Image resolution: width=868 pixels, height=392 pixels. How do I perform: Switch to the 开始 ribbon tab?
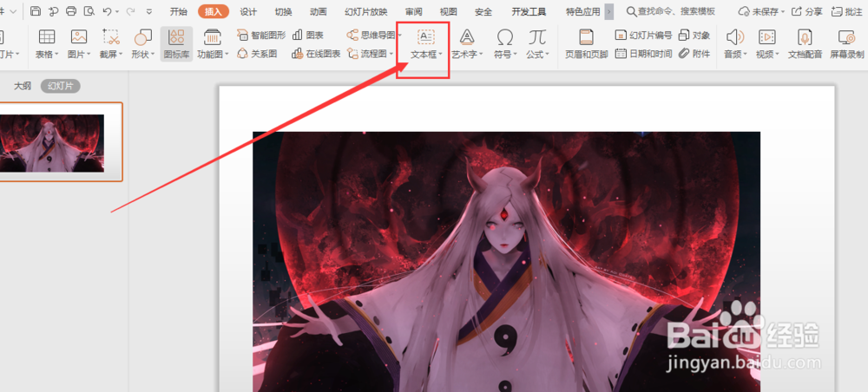pos(178,11)
